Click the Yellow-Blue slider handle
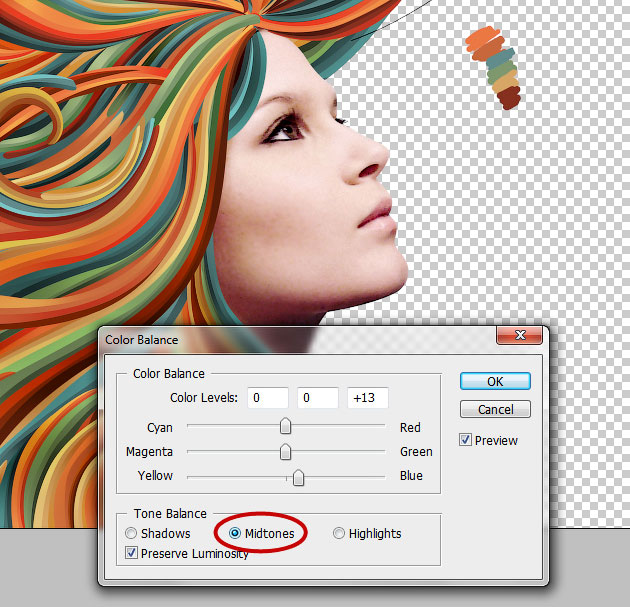Image resolution: width=630 pixels, height=607 pixels. pos(298,478)
